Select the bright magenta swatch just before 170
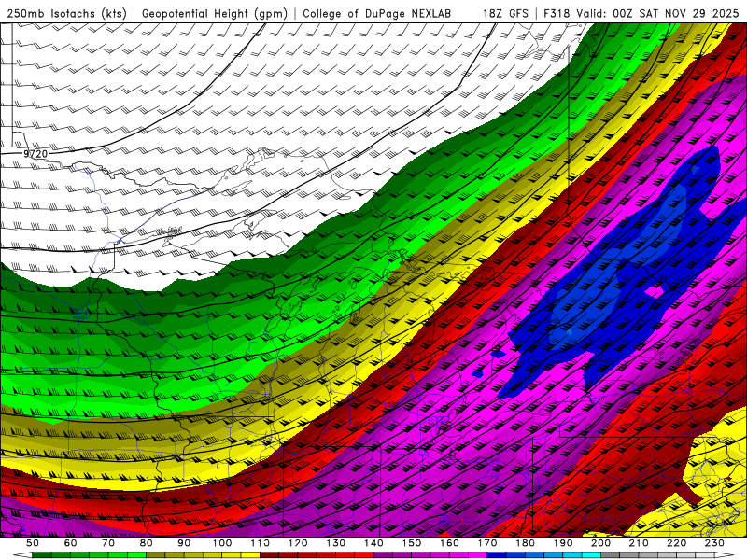Viewport: 747px width, 560px height. tap(477, 555)
